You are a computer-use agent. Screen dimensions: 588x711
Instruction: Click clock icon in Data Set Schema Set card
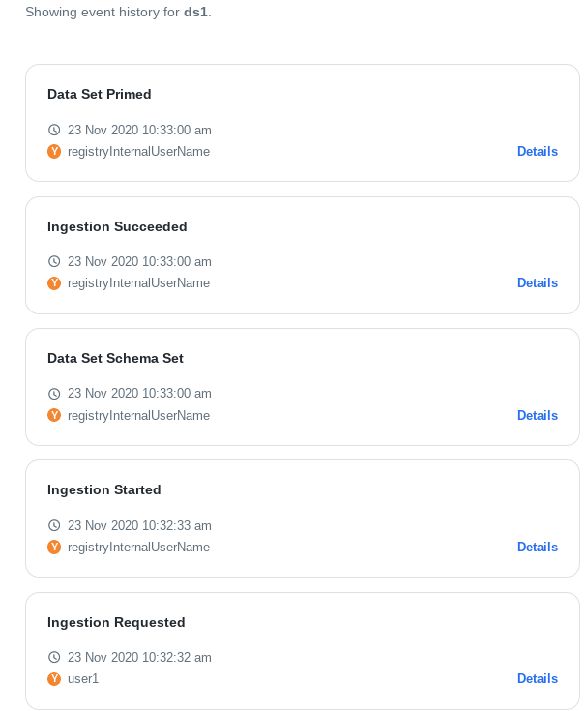click(54, 394)
